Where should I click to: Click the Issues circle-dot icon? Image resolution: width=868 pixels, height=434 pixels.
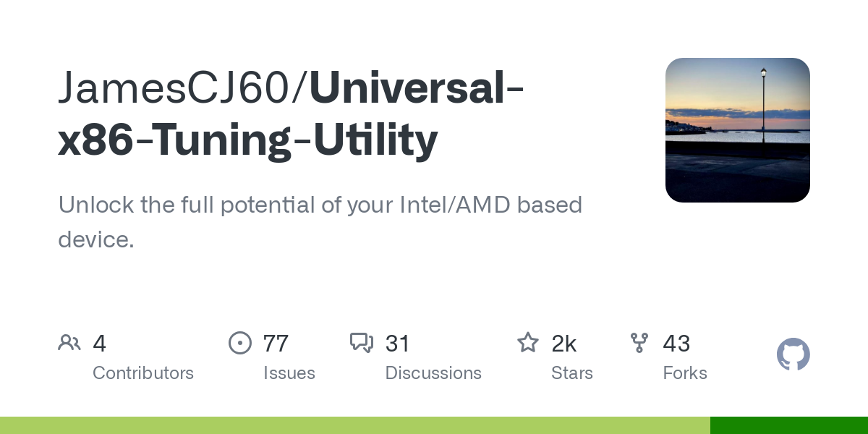click(240, 343)
